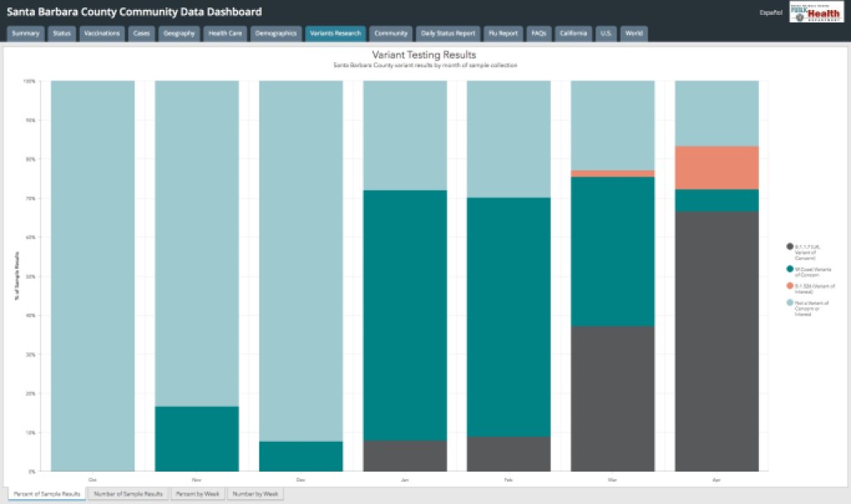Open the Summary tab
Screen dimensions: 851x504
pyautogui.click(x=26, y=33)
